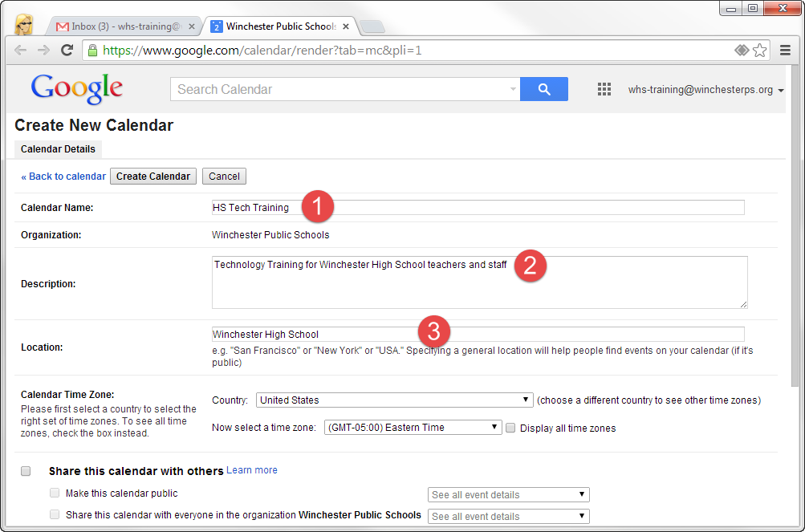Image resolution: width=805 pixels, height=532 pixels.
Task: Click the Create New Calendar heading
Action: pyautogui.click(x=94, y=125)
